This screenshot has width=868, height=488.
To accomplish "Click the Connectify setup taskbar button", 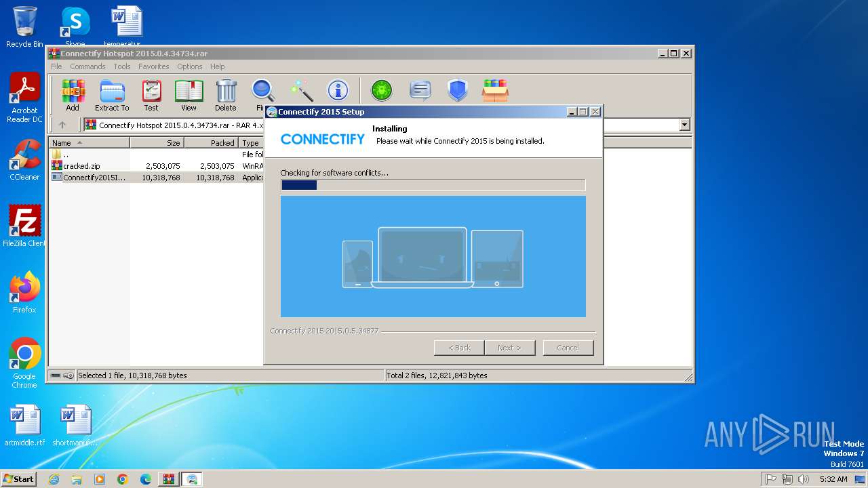I will pyautogui.click(x=192, y=479).
